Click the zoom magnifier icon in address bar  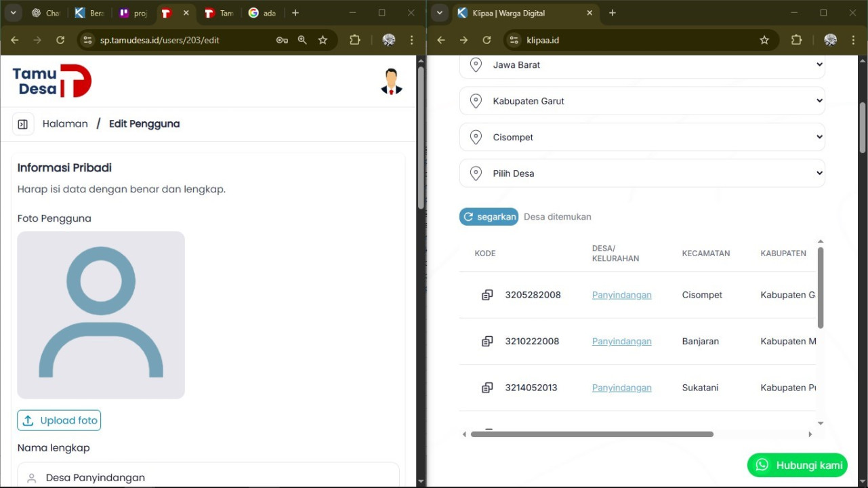tap(302, 40)
